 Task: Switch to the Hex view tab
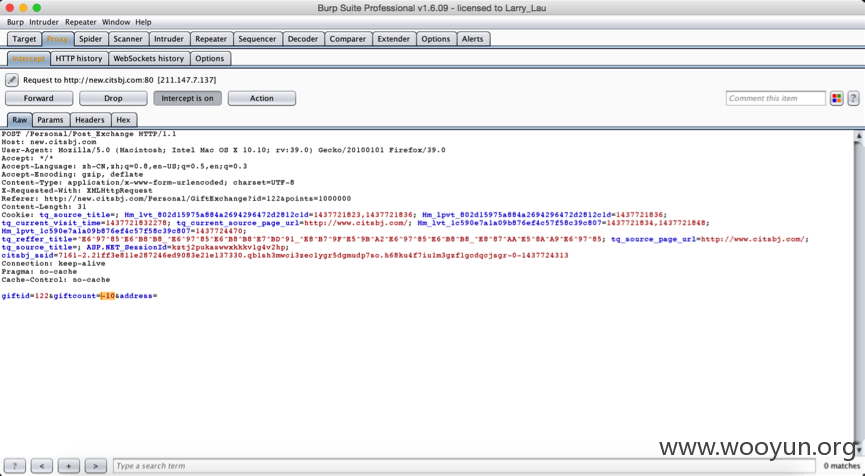(x=124, y=120)
